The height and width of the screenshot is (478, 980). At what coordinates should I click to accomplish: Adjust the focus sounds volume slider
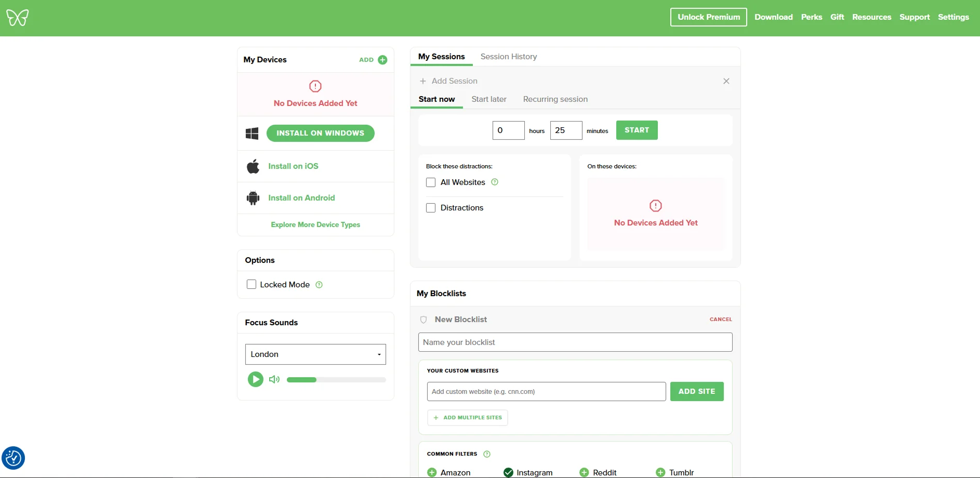pyautogui.click(x=336, y=380)
